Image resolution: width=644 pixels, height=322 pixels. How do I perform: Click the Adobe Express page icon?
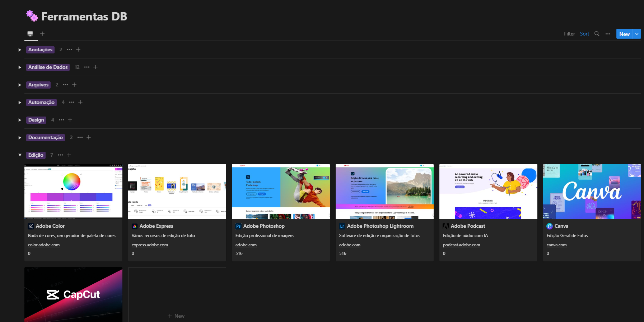click(135, 226)
